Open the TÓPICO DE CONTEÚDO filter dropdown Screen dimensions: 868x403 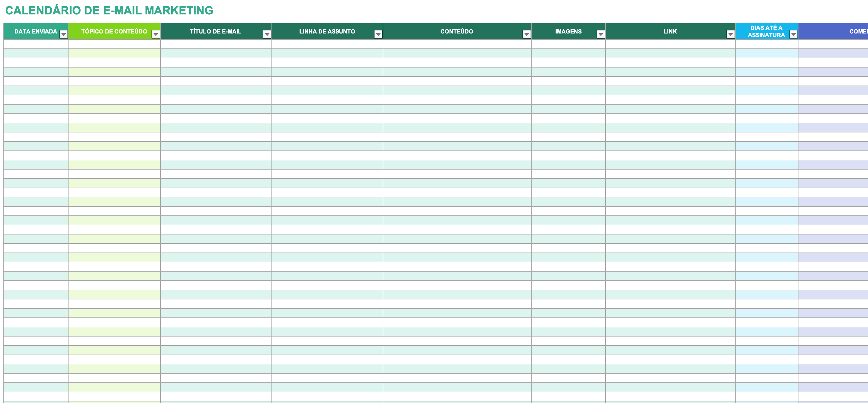(156, 34)
